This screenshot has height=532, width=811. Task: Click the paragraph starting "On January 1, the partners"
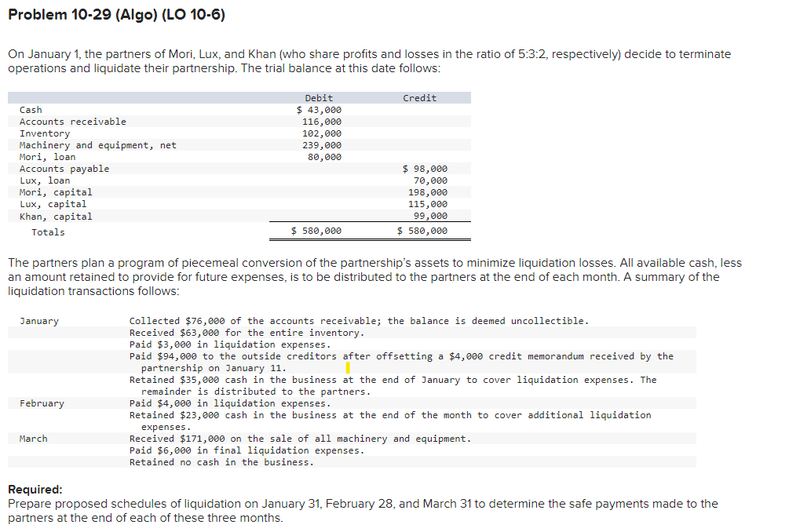pos(369,61)
